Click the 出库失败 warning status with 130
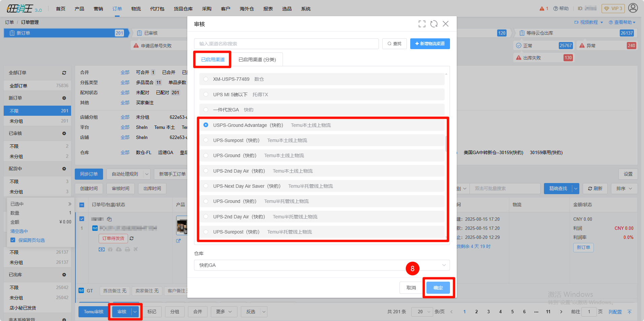Screen dimensions: 644x321 (x=544, y=58)
